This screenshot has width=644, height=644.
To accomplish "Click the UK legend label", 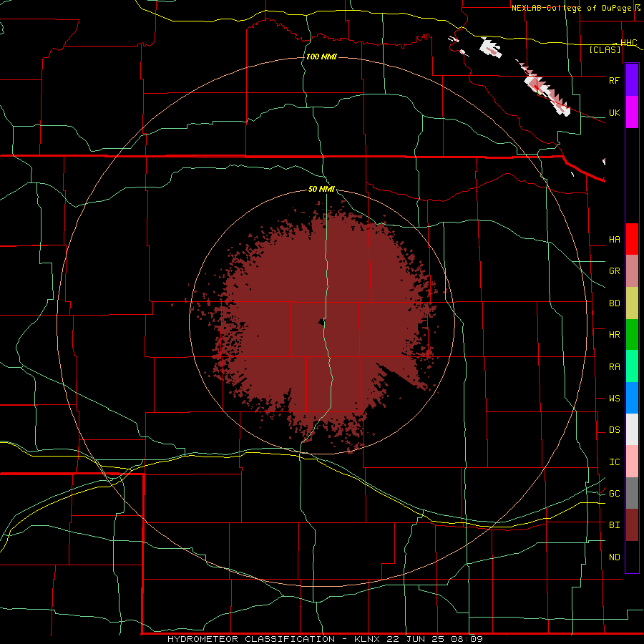I will pyautogui.click(x=614, y=113).
